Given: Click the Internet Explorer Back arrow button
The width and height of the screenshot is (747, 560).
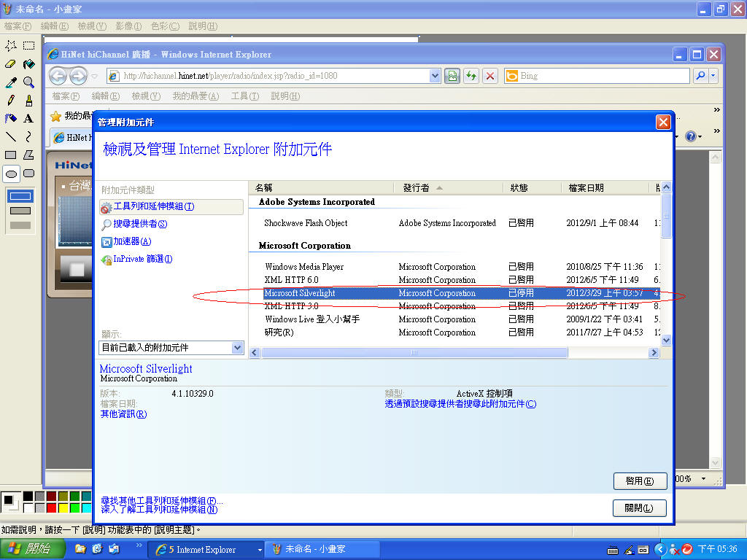Looking at the screenshot, I should (x=58, y=76).
